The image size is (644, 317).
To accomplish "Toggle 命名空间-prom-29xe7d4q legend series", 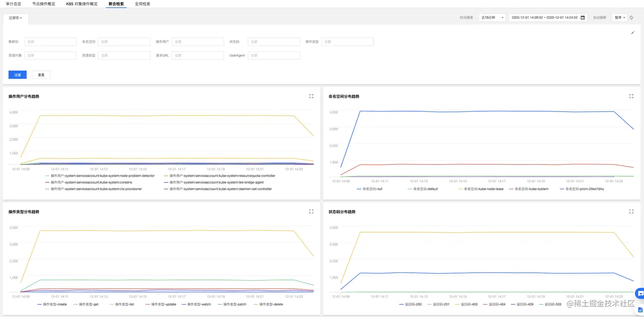I will [x=582, y=189].
